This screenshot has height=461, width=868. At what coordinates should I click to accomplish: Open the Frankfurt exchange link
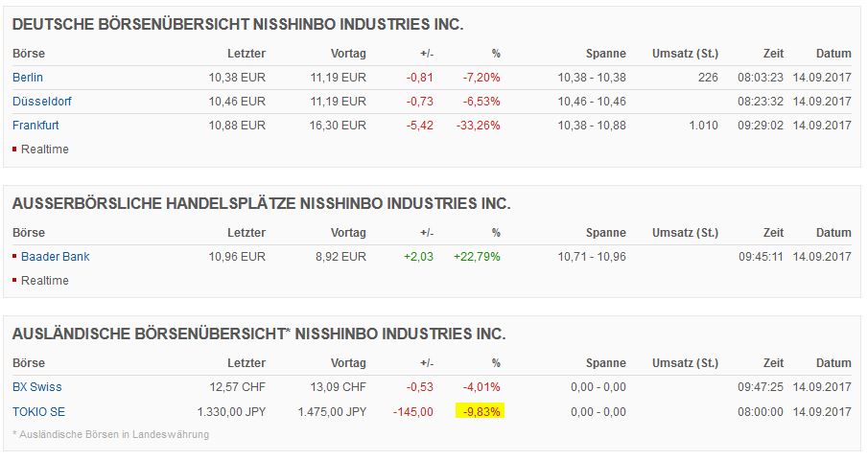[x=36, y=126]
